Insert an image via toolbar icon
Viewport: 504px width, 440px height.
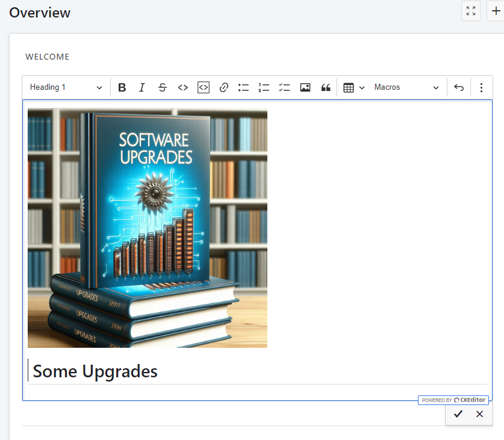(x=305, y=87)
